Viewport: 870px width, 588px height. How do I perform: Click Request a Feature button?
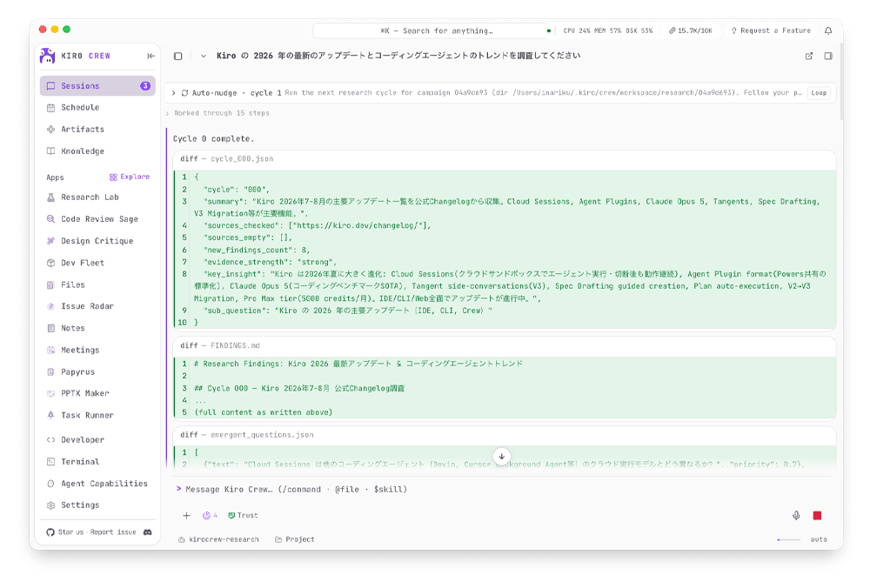(771, 31)
